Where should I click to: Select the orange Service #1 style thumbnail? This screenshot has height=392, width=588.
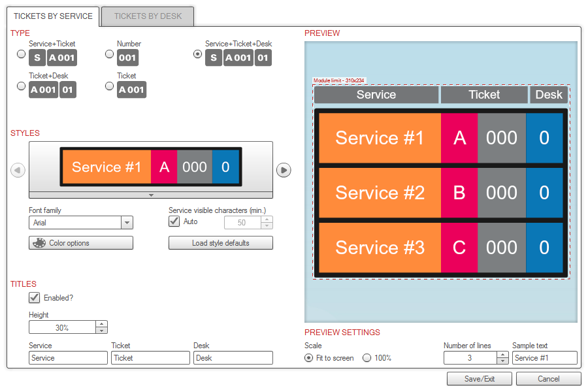[151, 167]
